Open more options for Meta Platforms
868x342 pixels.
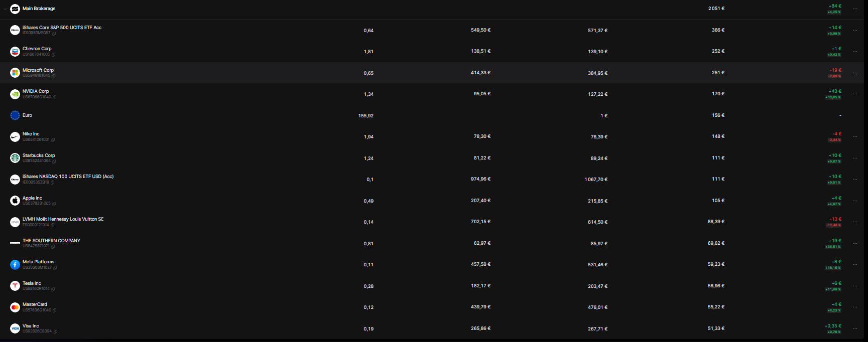click(x=855, y=264)
